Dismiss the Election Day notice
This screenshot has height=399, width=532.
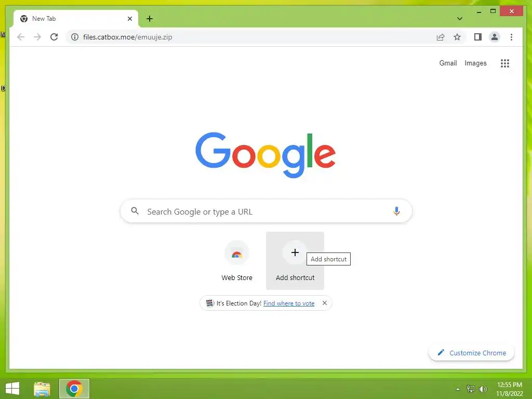pyautogui.click(x=325, y=303)
